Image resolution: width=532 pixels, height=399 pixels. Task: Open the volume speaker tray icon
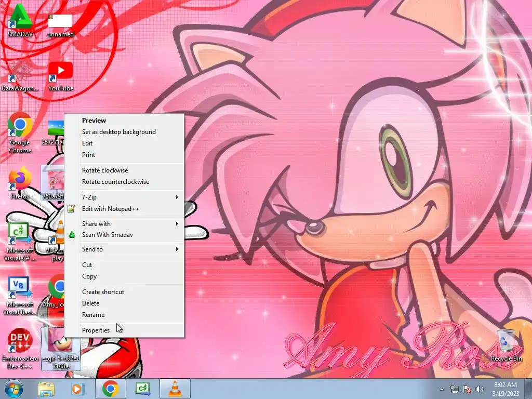tap(480, 389)
